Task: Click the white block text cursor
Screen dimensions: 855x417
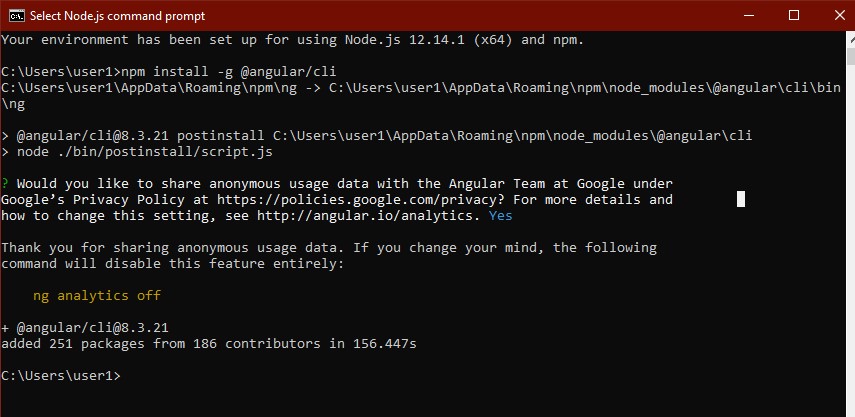Action: click(741, 199)
